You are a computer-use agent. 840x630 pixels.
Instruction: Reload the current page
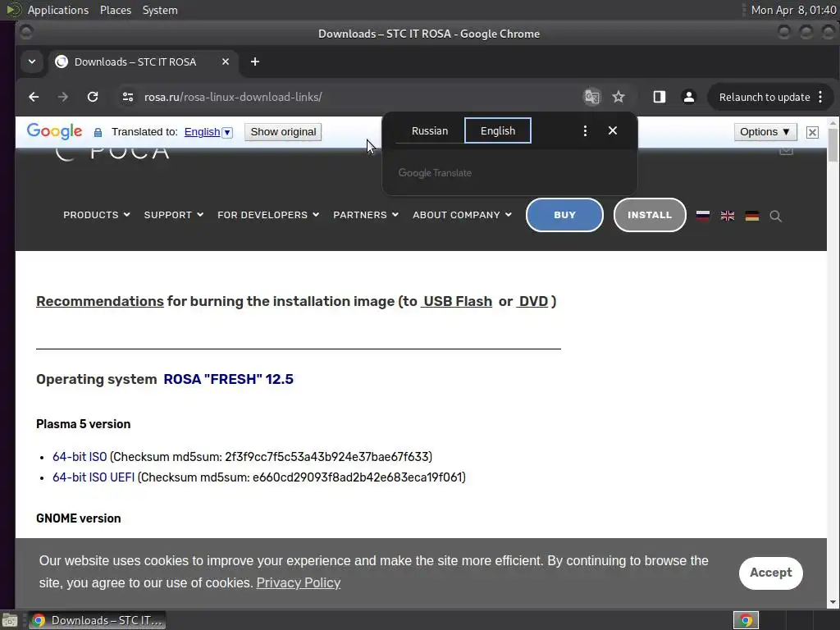[x=93, y=97]
